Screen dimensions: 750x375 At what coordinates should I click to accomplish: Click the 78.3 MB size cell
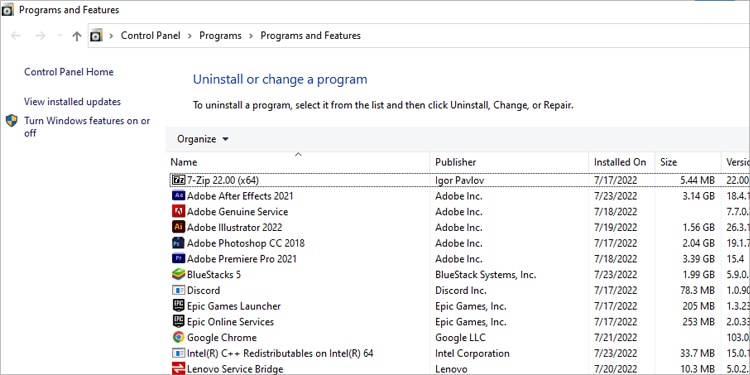click(x=698, y=290)
